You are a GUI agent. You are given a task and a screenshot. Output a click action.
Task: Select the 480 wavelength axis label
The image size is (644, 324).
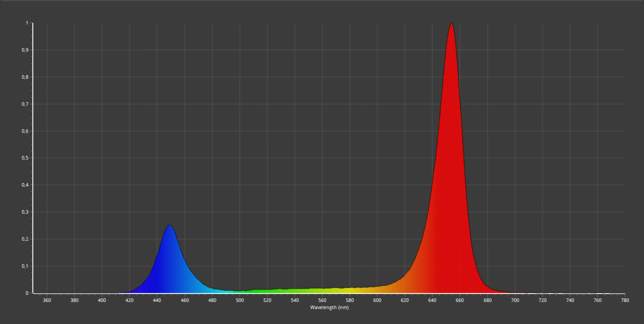pyautogui.click(x=212, y=300)
